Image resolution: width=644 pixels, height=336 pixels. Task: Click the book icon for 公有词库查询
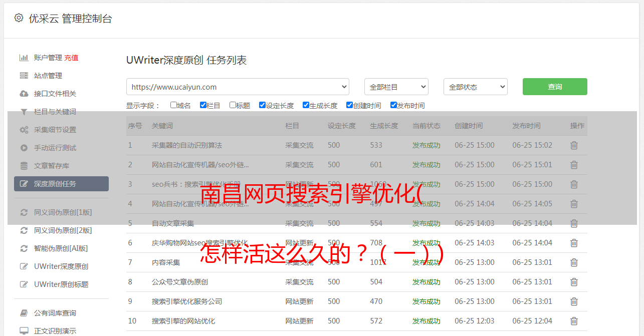[24, 313]
